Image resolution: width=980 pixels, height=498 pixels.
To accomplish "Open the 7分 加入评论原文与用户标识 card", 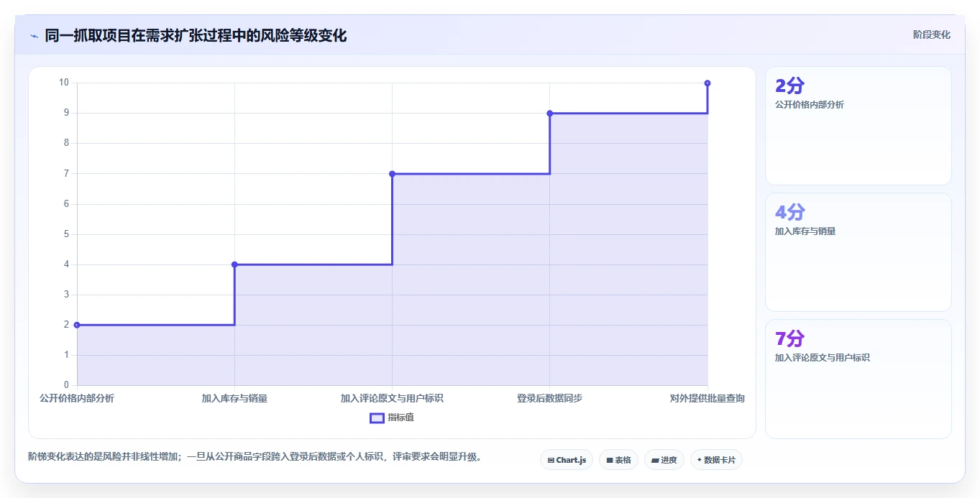I will point(858,379).
